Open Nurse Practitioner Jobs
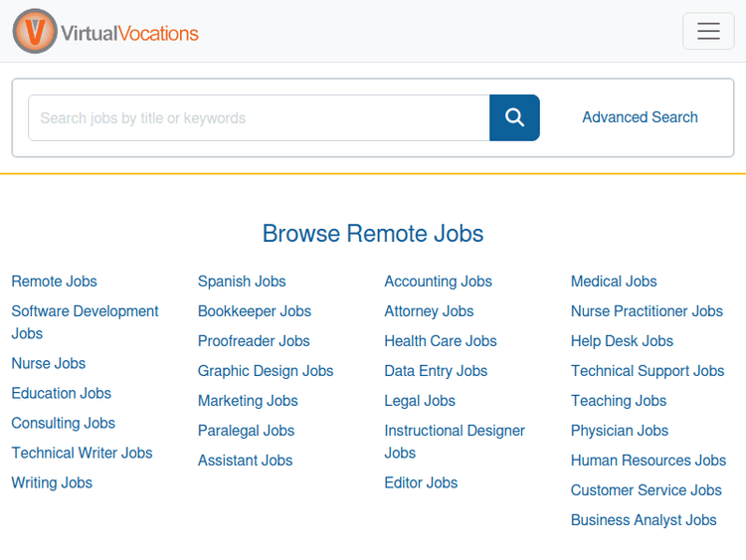This screenshot has height=560, width=746. click(647, 311)
